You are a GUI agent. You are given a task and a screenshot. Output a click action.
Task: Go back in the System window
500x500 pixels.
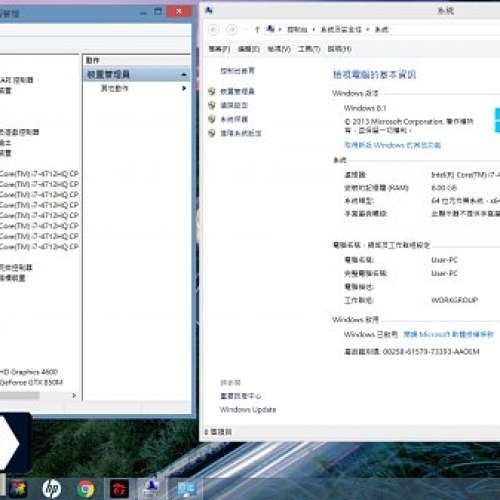pos(214,30)
